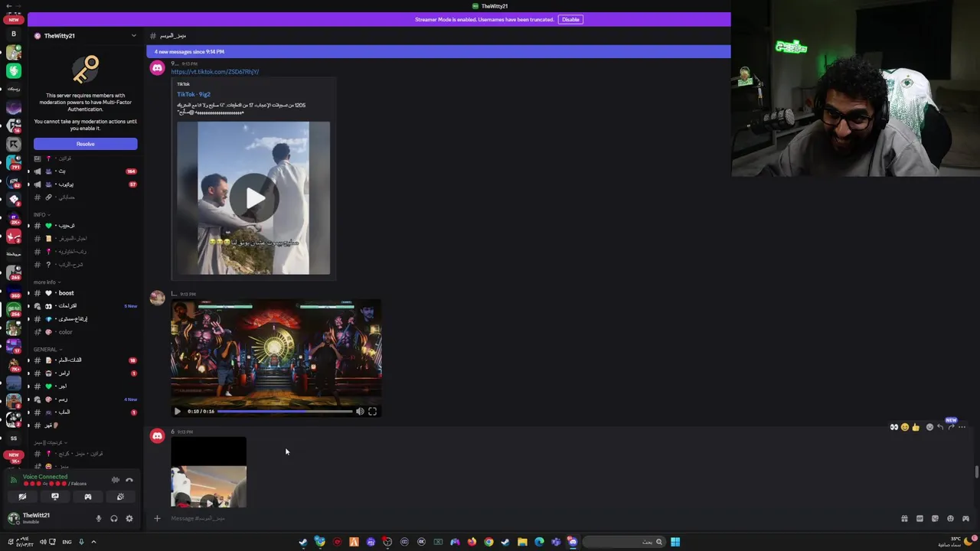The width and height of the screenshot is (980, 551).
Task: Open the TheWitty21 server dropdown menu
Action: click(x=134, y=35)
